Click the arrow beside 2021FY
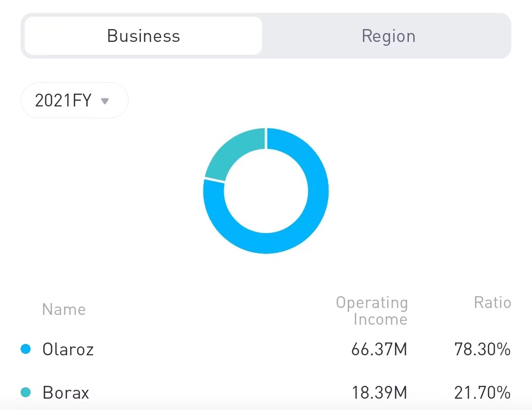 click(x=104, y=101)
